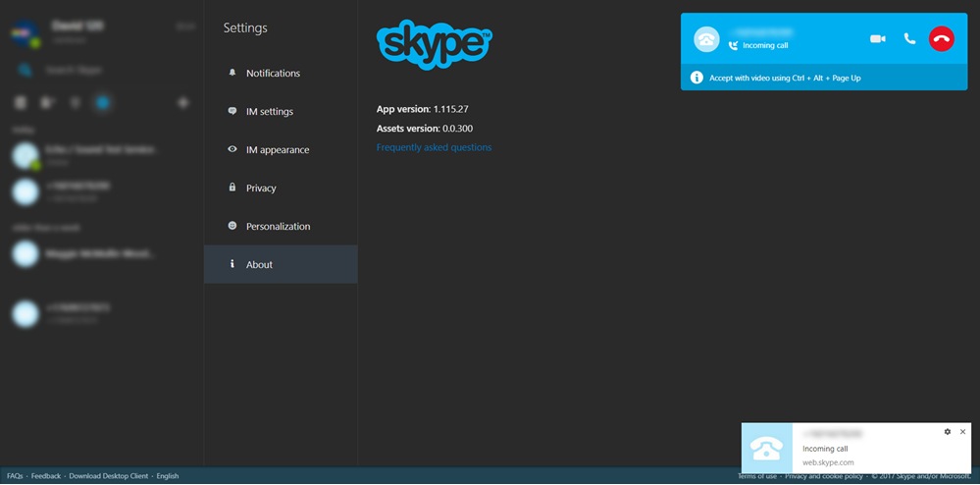The height and width of the screenshot is (485, 980).
Task: Click 'Accept with video using Ctrl + Alt + Page Up'
Action: pyautogui.click(x=785, y=79)
